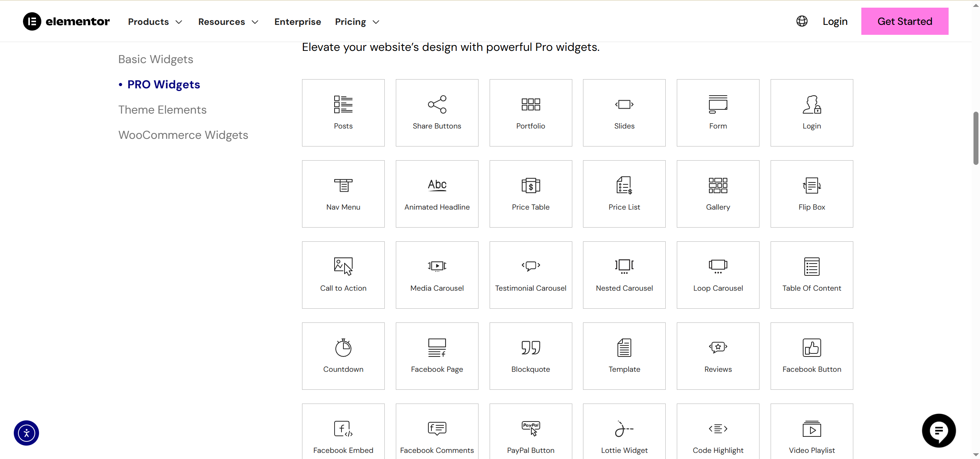980x459 pixels.
Task: Open the live chat bubble icon
Action: pos(939,431)
